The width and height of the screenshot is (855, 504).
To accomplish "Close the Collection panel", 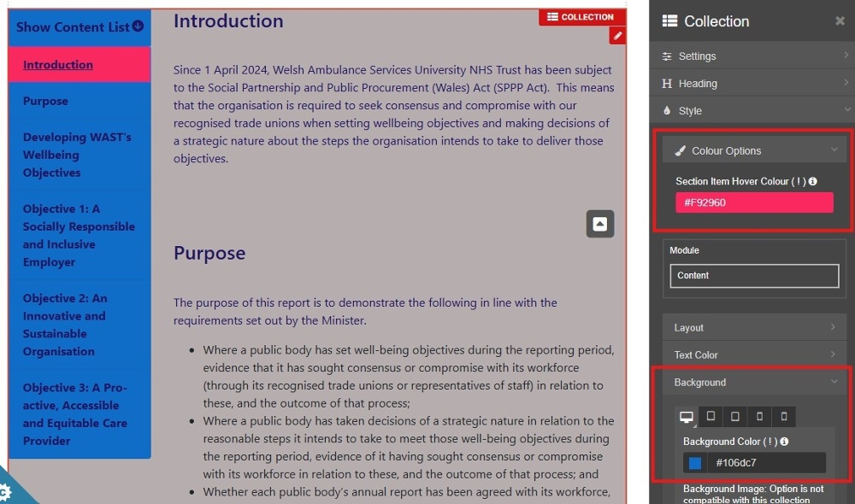I will coord(840,21).
